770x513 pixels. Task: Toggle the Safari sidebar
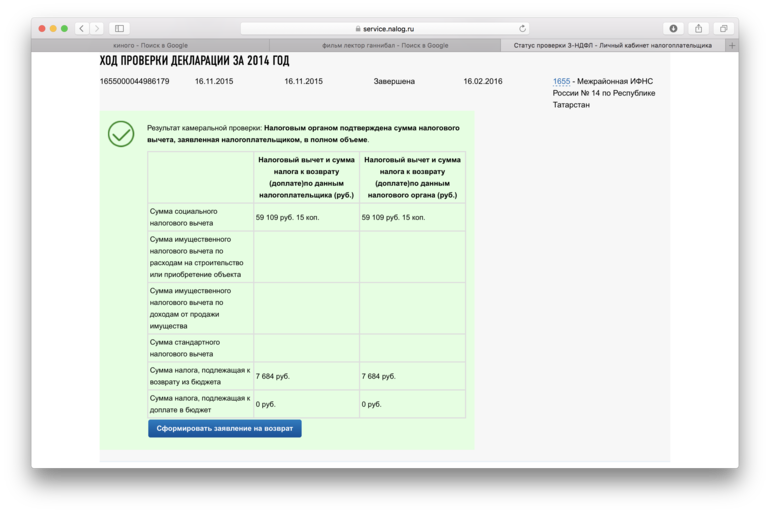(x=119, y=29)
